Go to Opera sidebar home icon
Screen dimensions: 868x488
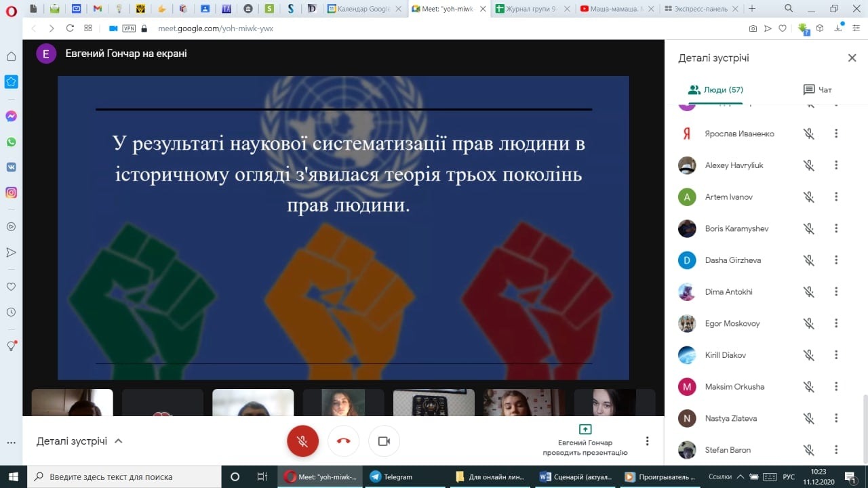pos(11,56)
